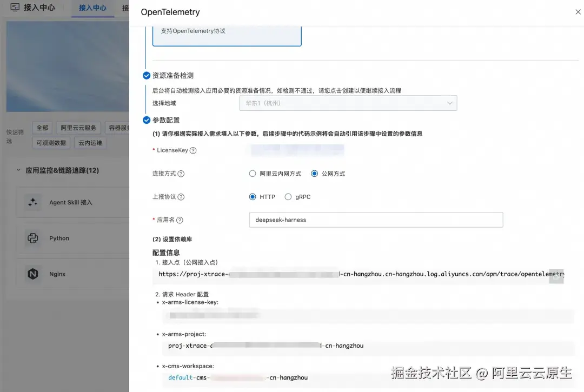584x392 pixels.
Task: Filter by 容器服务 tag
Action: [x=117, y=128]
